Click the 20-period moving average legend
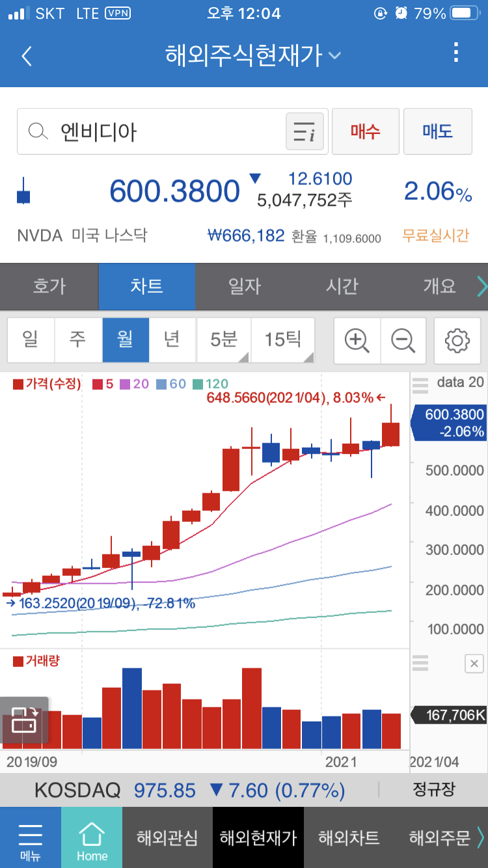 135,384
